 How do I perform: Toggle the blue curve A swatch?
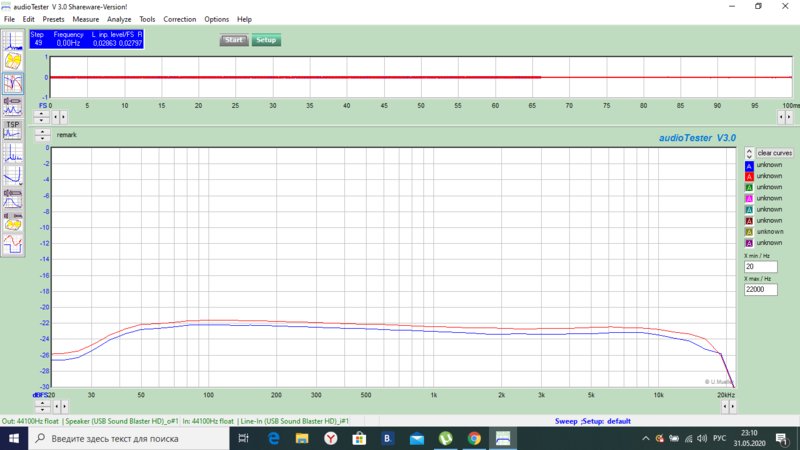pos(748,165)
